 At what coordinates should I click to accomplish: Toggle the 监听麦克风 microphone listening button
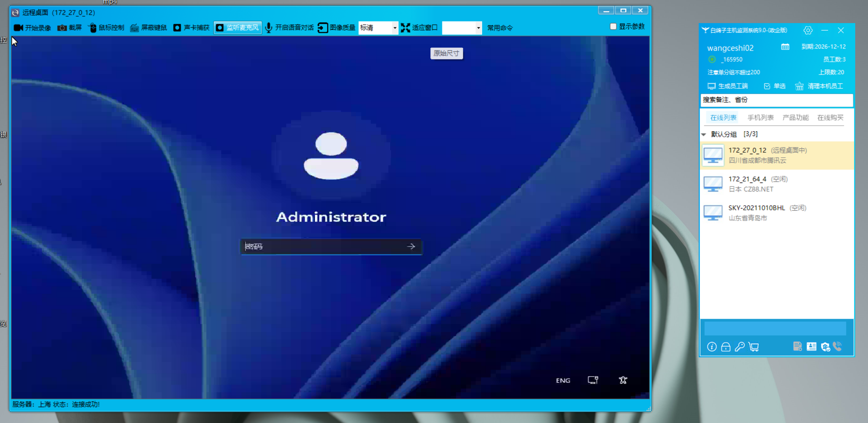[237, 28]
